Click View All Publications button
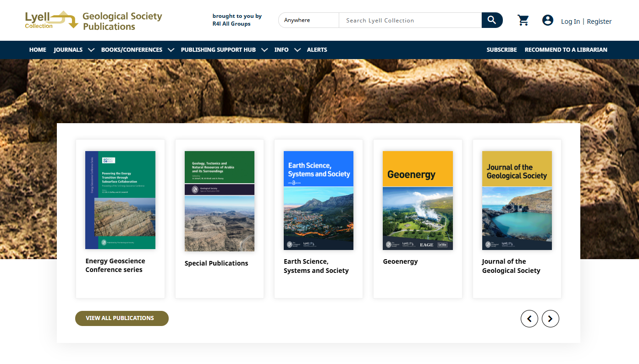 pyautogui.click(x=122, y=318)
